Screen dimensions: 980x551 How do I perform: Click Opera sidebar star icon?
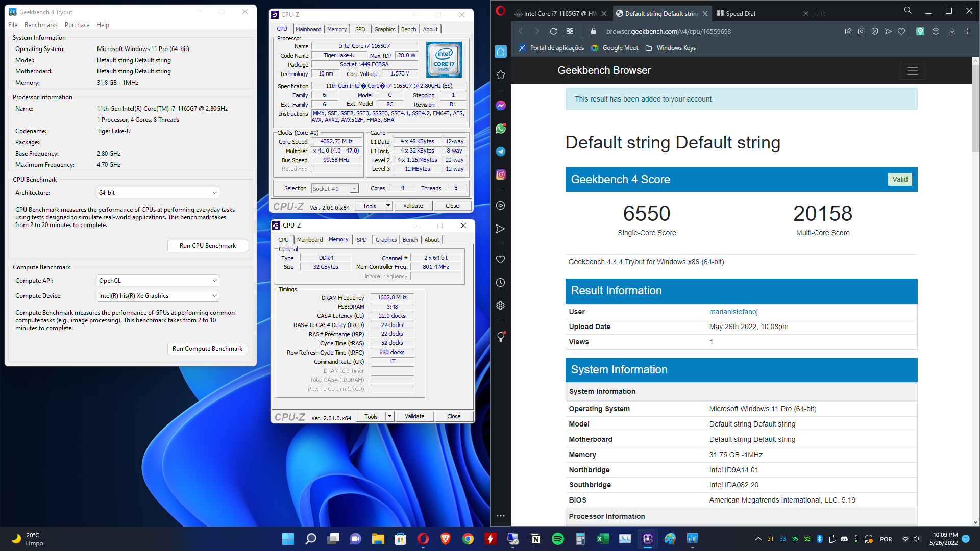click(501, 74)
